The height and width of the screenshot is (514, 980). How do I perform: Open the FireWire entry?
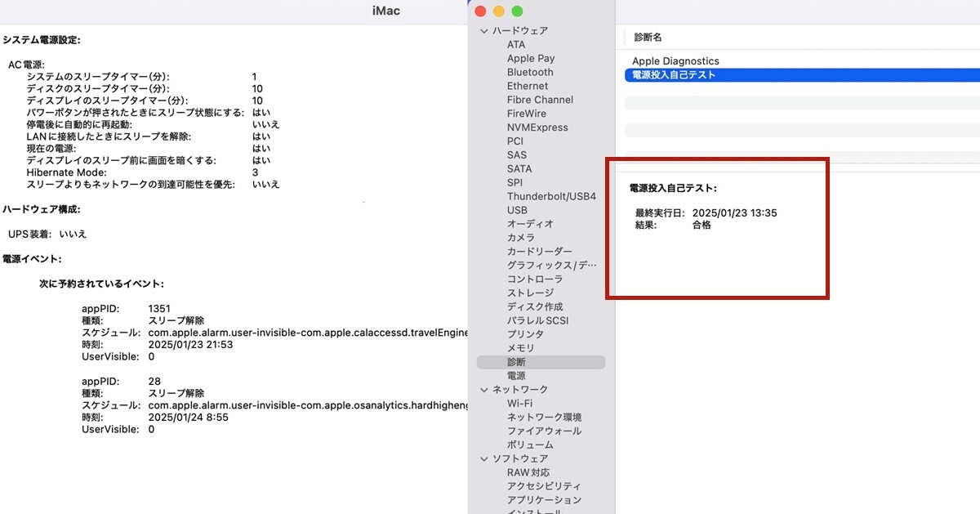click(x=527, y=114)
